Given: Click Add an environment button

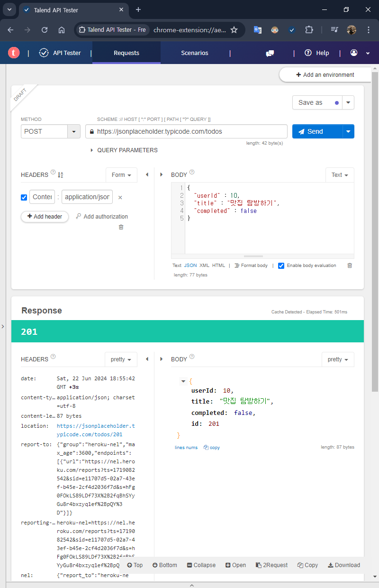Looking at the screenshot, I should coord(325,74).
